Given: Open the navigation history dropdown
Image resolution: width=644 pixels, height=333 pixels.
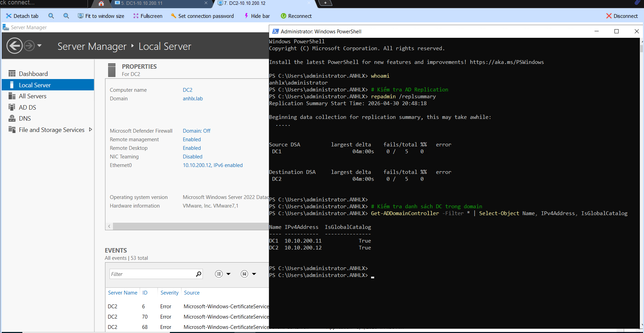Looking at the screenshot, I should pyautogui.click(x=39, y=45).
